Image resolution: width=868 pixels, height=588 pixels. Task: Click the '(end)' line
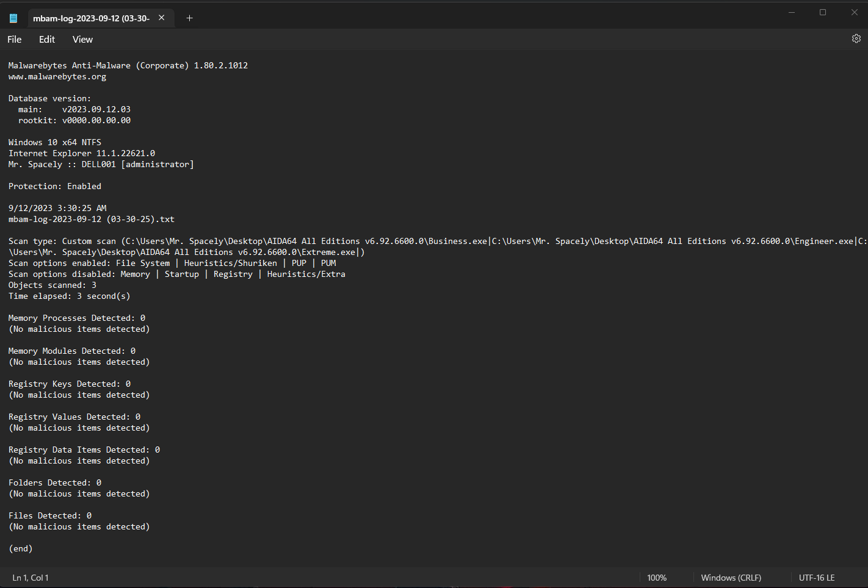21,548
